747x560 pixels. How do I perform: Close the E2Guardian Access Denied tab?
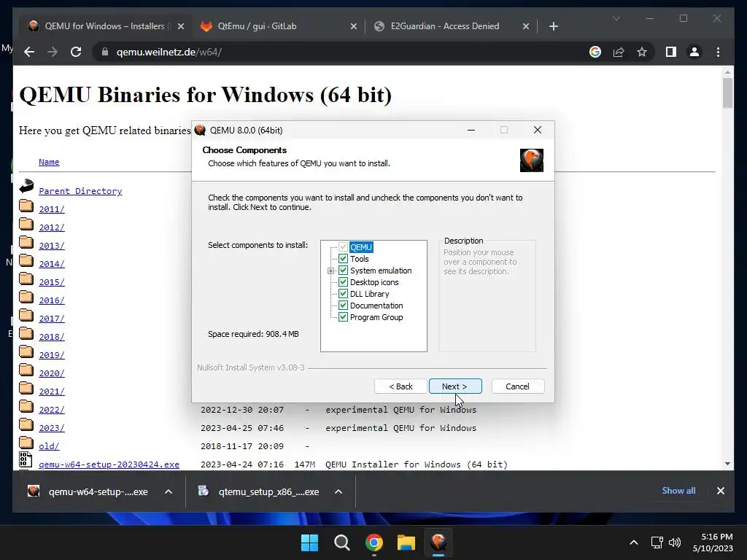click(x=525, y=26)
